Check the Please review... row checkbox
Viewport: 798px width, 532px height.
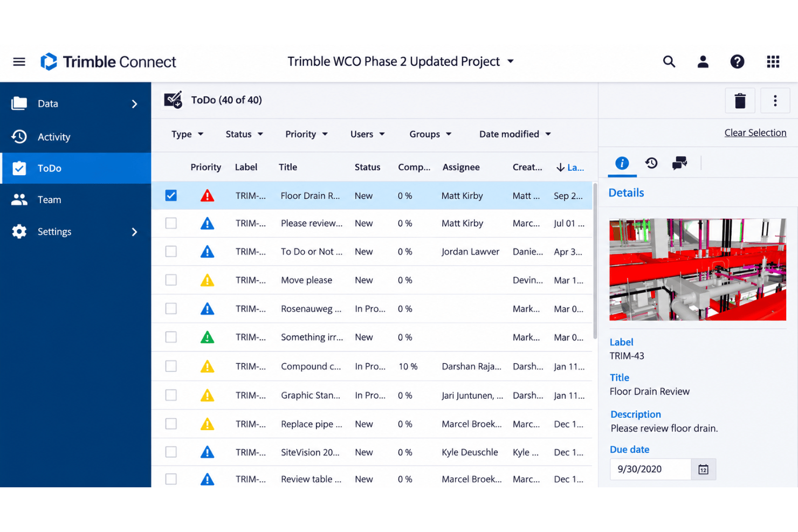click(x=171, y=223)
